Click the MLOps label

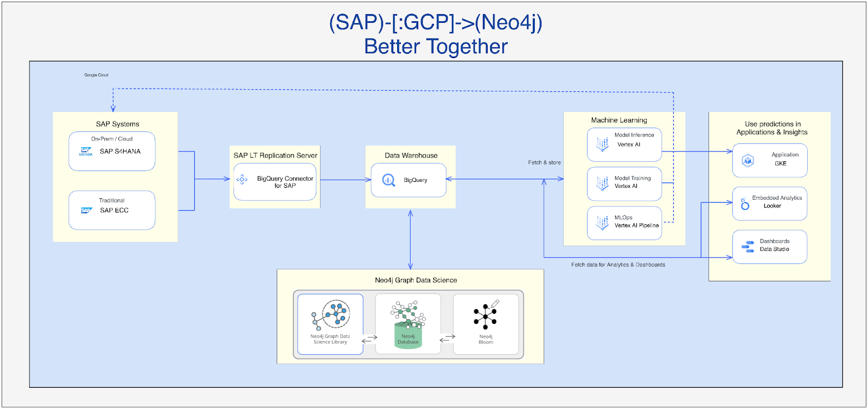[x=623, y=217]
